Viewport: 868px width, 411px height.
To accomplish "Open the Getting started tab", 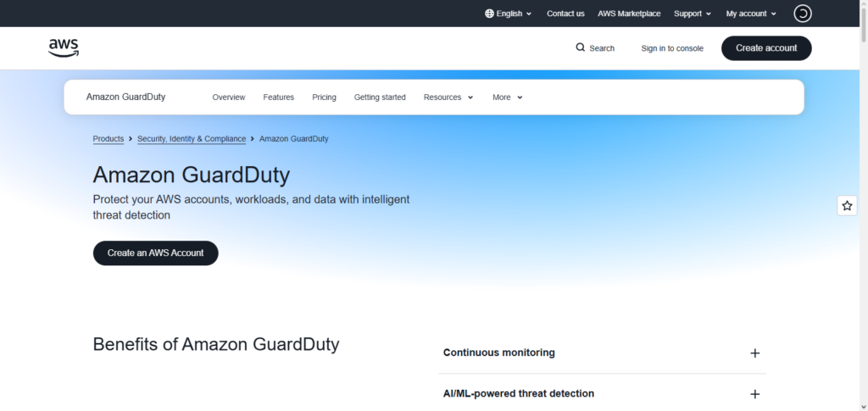I will [380, 97].
